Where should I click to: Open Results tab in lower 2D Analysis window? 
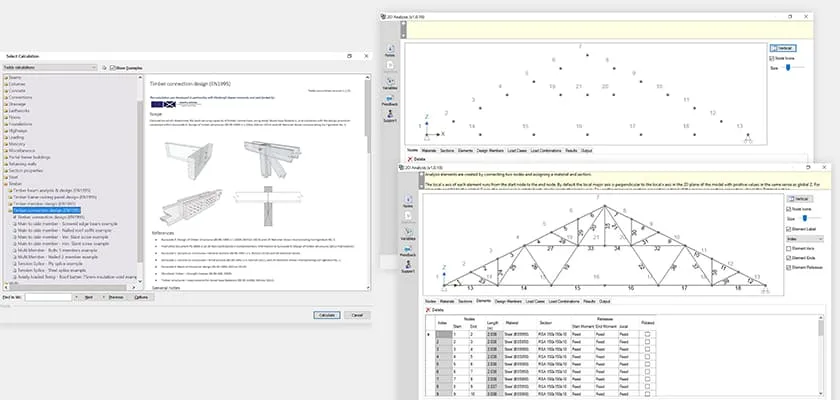(x=589, y=301)
